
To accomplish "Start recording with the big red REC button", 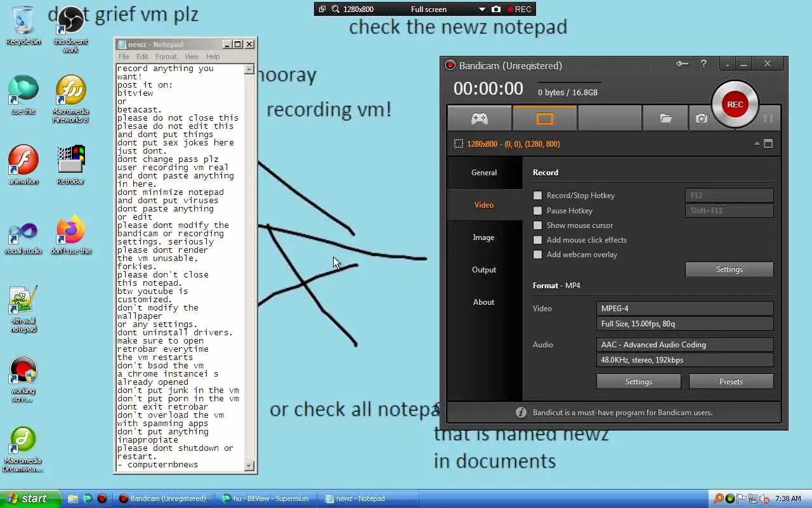I will point(735,105).
